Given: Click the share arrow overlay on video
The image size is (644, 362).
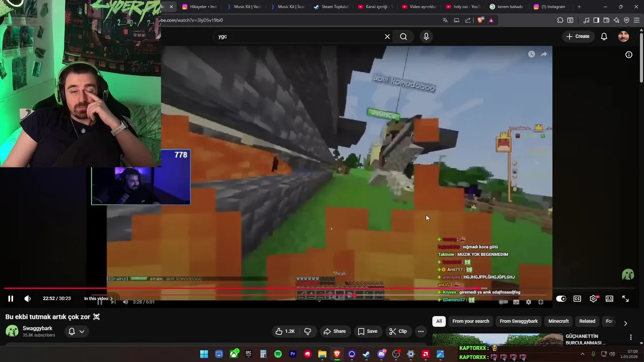Looking at the screenshot, I should pos(544,54).
